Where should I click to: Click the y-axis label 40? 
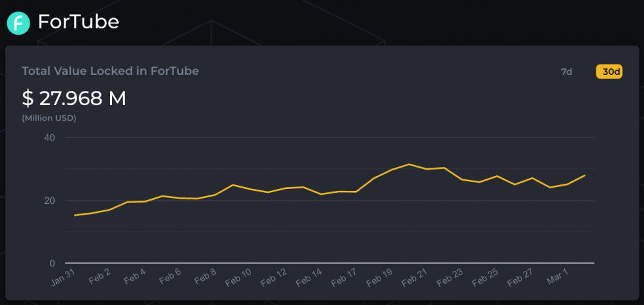point(50,137)
